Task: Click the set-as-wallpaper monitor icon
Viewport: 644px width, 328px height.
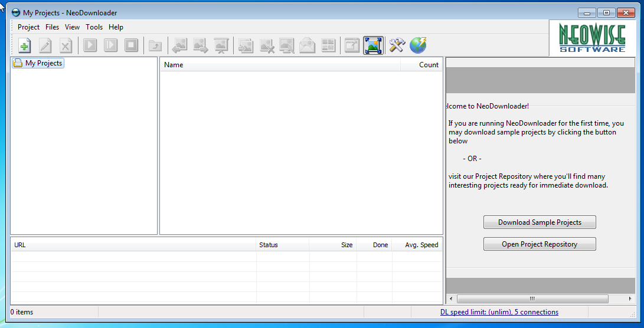Action: [x=287, y=45]
